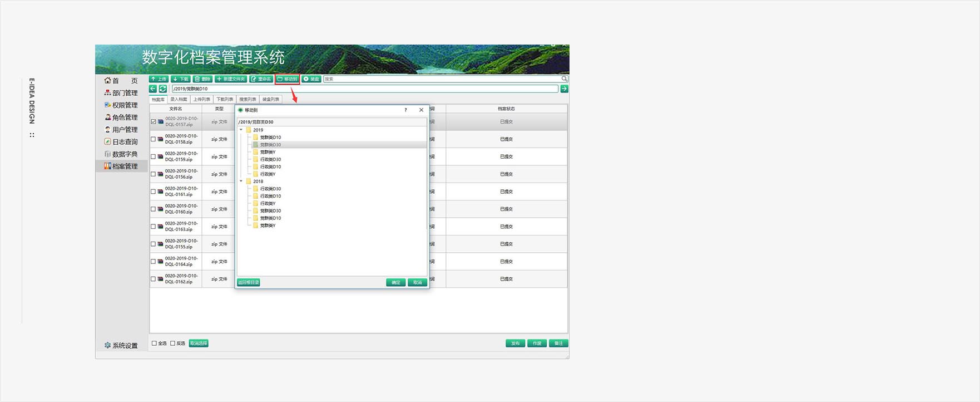Click the 发布 publish button
980x402 pixels.
click(515, 344)
